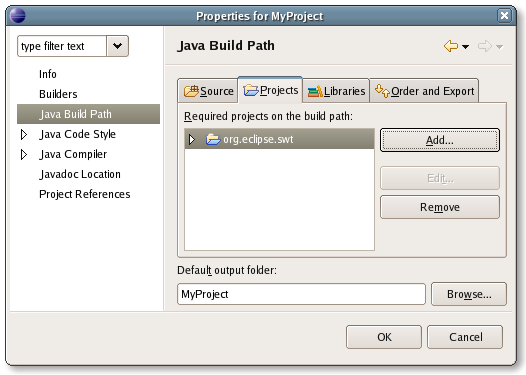The height and width of the screenshot is (375, 526).
Task: Click the Libraries tab books icon
Action: [x=315, y=91]
